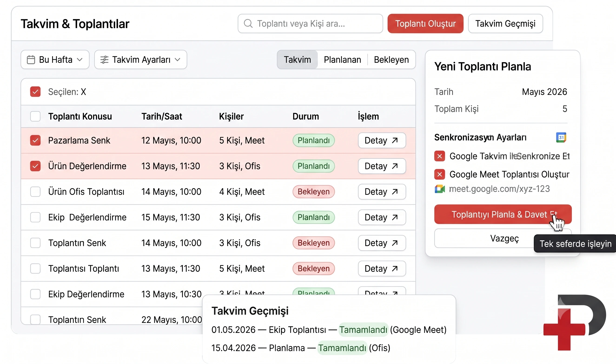Click the 22 Mayıs Toplantın Senk row checkbox
This screenshot has height=364, width=616.
click(x=35, y=320)
